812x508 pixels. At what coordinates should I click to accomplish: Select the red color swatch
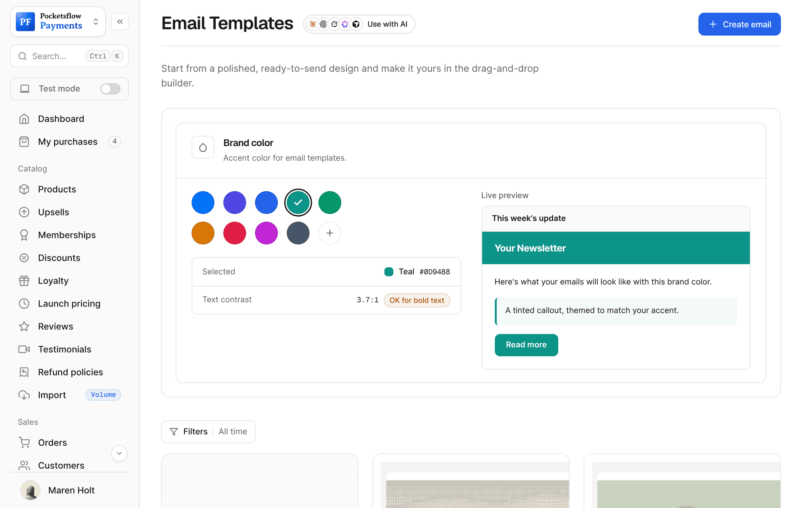(x=235, y=233)
